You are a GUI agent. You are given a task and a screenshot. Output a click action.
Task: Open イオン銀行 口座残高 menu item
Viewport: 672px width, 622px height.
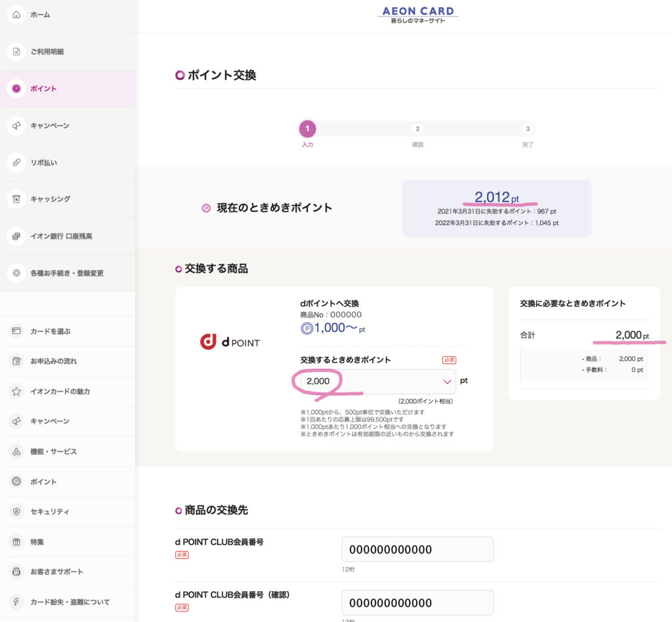68,236
